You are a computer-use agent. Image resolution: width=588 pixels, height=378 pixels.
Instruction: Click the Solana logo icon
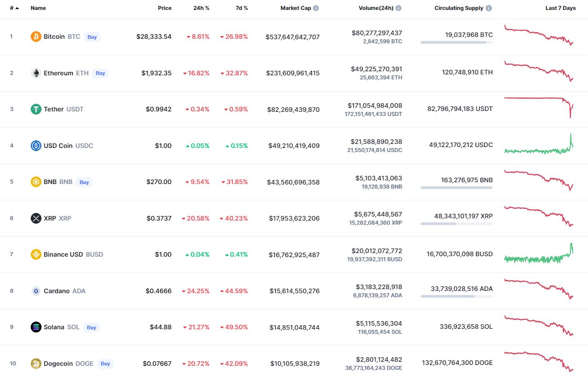(36, 327)
